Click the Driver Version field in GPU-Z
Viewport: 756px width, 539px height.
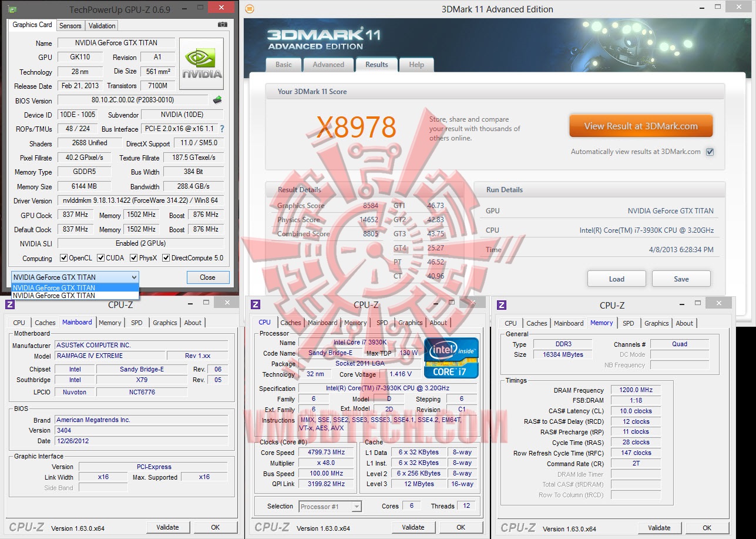[141, 200]
